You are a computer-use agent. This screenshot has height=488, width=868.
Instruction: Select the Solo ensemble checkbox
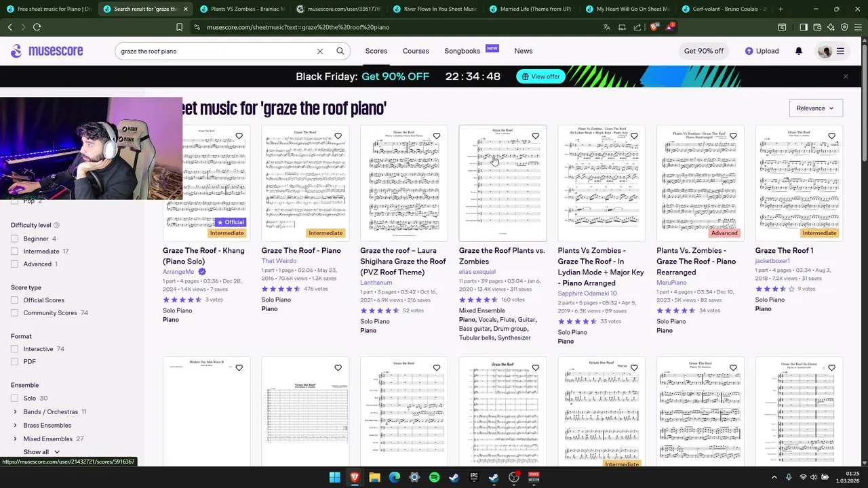[x=14, y=399]
